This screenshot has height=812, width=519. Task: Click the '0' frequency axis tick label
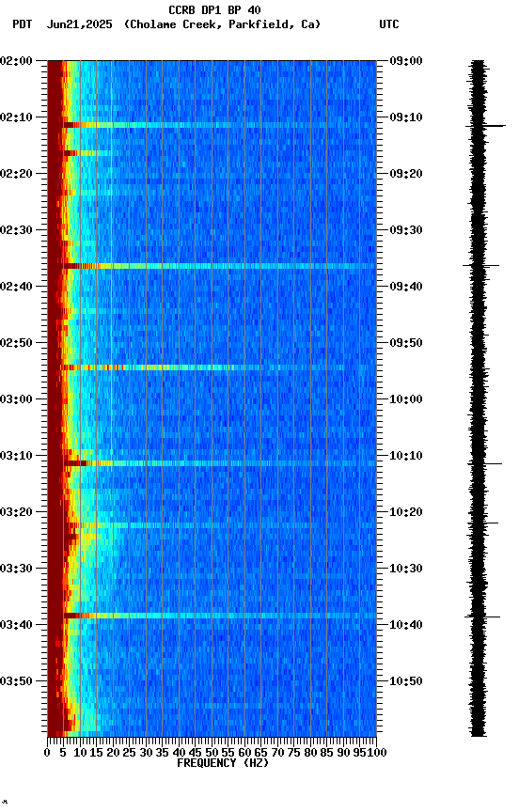pos(47,753)
